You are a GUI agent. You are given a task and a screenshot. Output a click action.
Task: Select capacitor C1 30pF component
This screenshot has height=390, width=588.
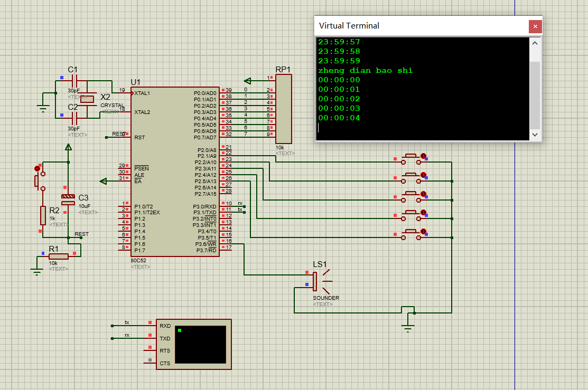click(74, 81)
